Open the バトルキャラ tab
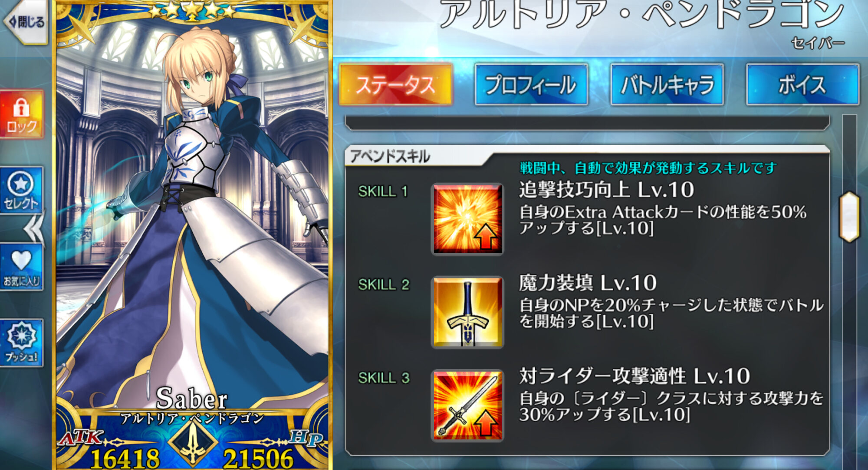Viewport: 868px width, 470px height. 667,85
